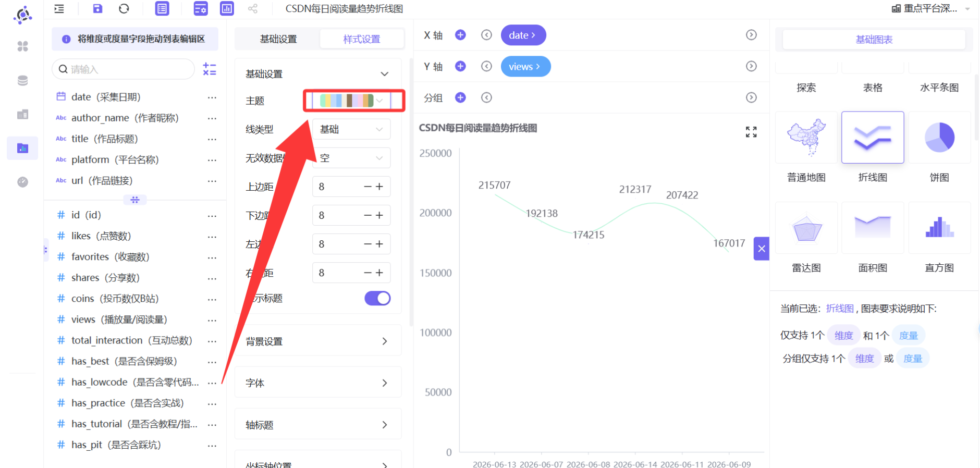Open the theme color palette dropdown
The width and height of the screenshot is (980, 468).
tap(351, 101)
